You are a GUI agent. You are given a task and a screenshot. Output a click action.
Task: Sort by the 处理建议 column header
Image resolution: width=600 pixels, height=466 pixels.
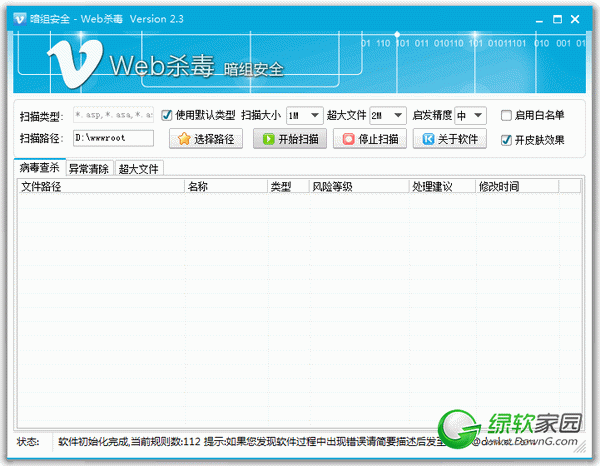tap(442, 186)
